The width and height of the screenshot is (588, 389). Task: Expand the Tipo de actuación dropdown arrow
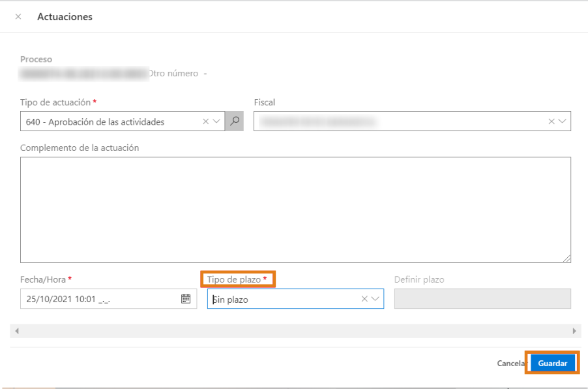pos(217,121)
